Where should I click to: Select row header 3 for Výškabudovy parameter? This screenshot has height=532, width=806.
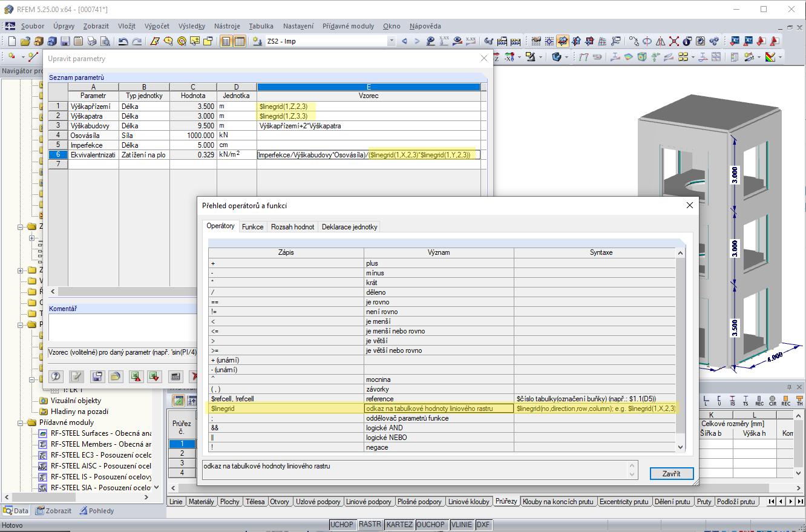pos(58,126)
